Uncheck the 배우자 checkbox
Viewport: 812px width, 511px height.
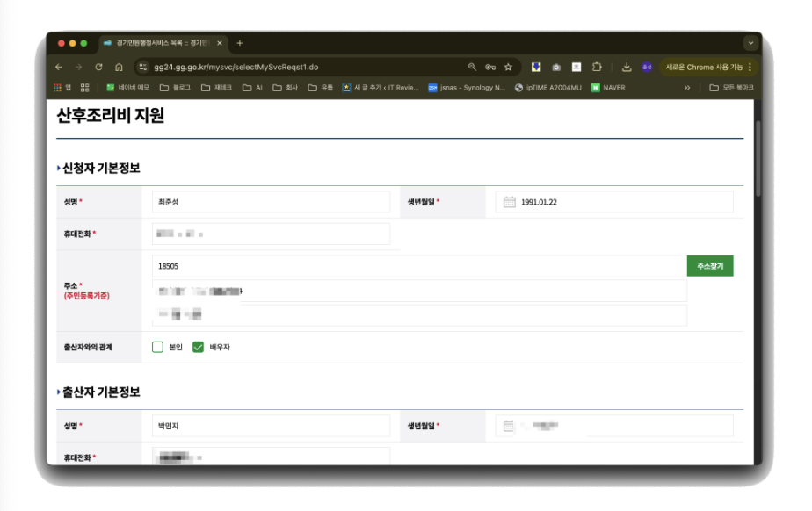click(x=198, y=347)
